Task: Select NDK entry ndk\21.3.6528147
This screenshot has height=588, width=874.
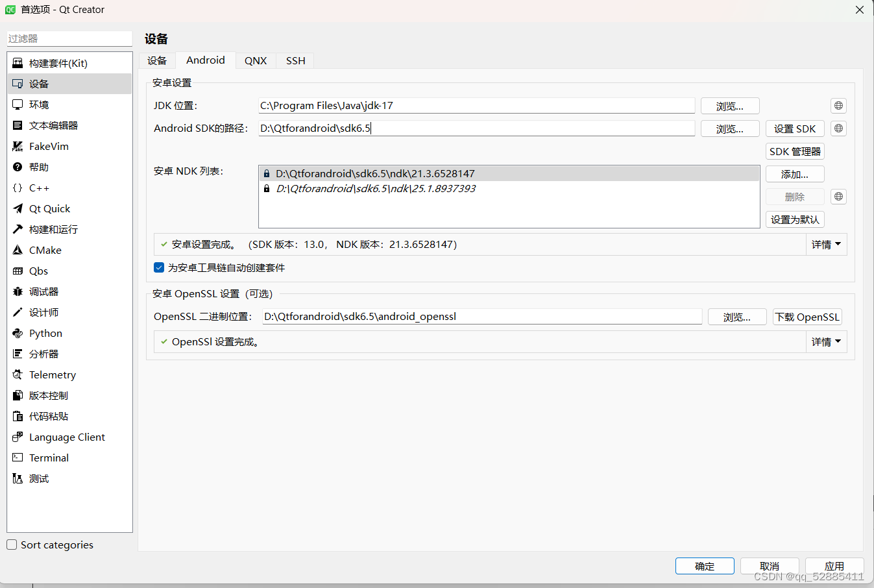Action: tap(509, 173)
